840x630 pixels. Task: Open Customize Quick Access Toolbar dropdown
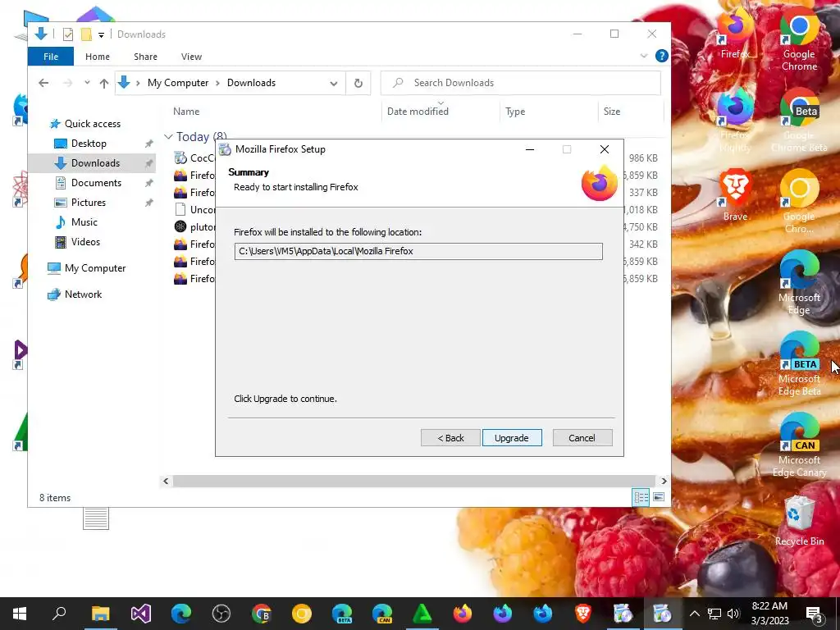click(x=101, y=34)
